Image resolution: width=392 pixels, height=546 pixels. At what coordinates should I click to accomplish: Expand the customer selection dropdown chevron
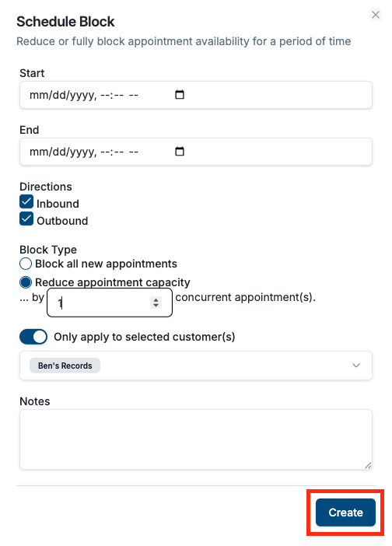[355, 366]
